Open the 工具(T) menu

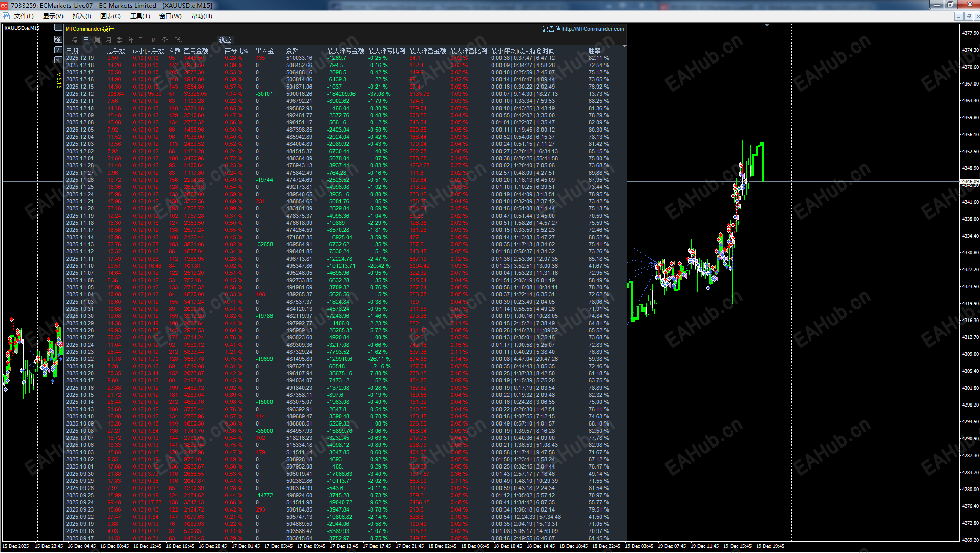[x=139, y=16]
